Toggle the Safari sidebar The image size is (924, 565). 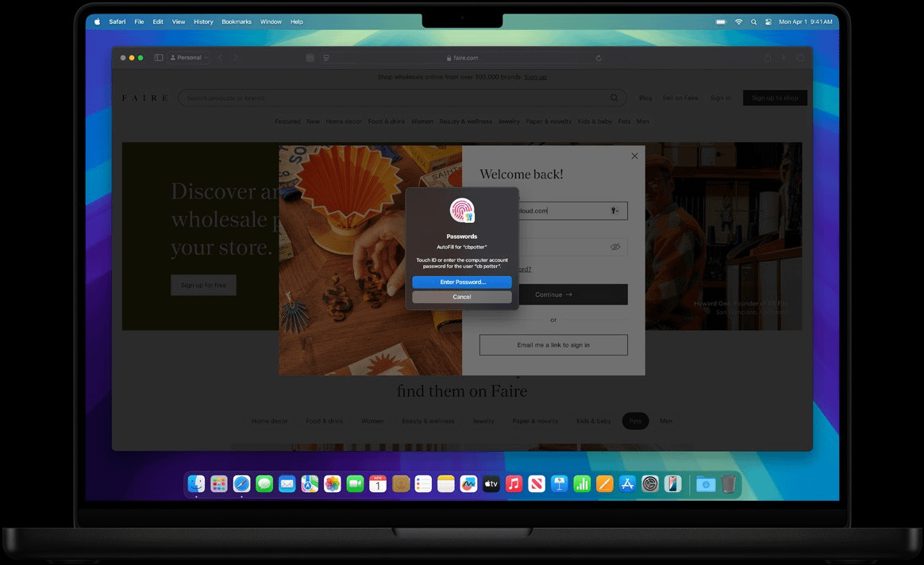click(159, 58)
